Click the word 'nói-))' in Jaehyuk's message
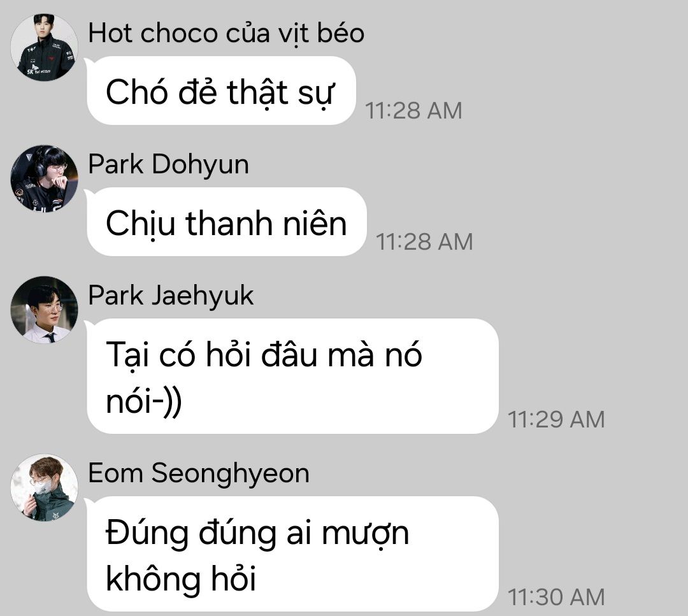Viewport: 688px width, 616px height. (144, 401)
